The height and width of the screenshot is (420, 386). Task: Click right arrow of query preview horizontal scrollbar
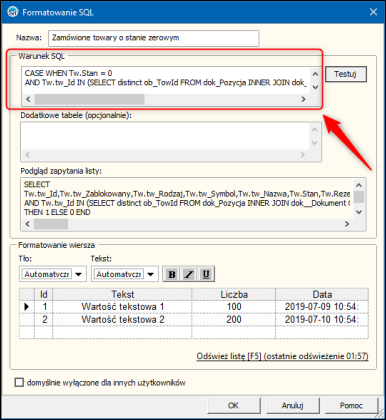point(347,224)
